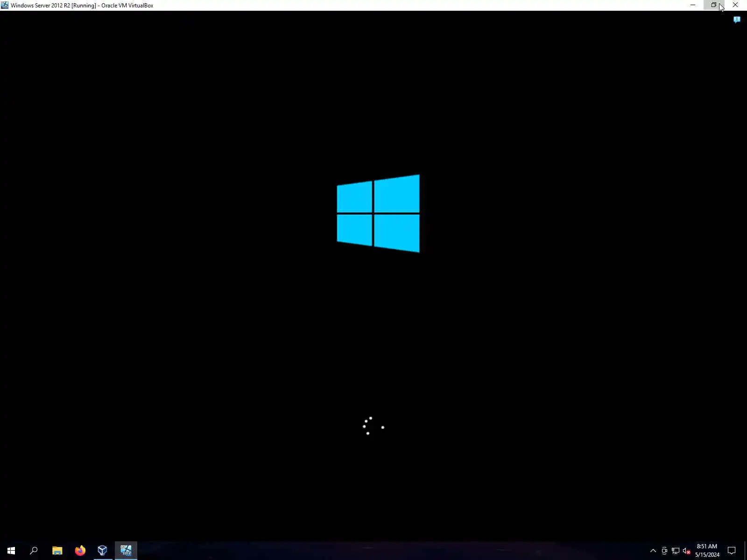Click the VirtualBox window title bar icon
747x560 pixels.
tap(5, 5)
